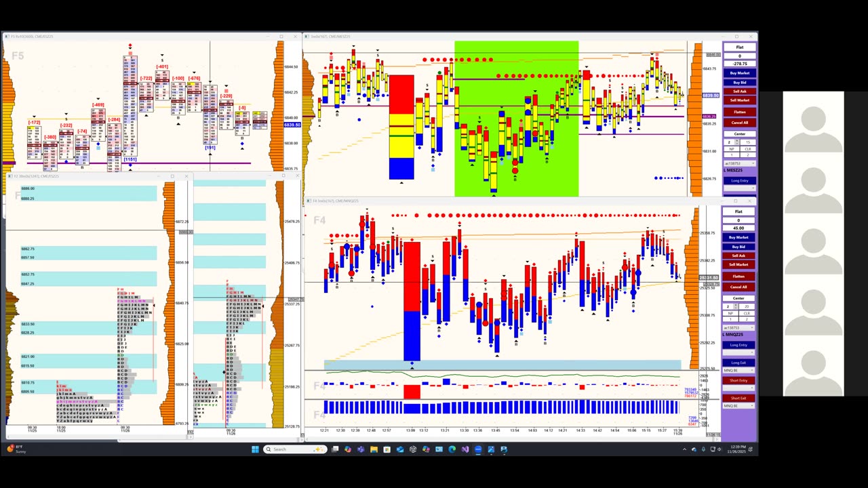Center the MESZ25 chart with Center button
The image size is (868, 488).
coord(740,134)
